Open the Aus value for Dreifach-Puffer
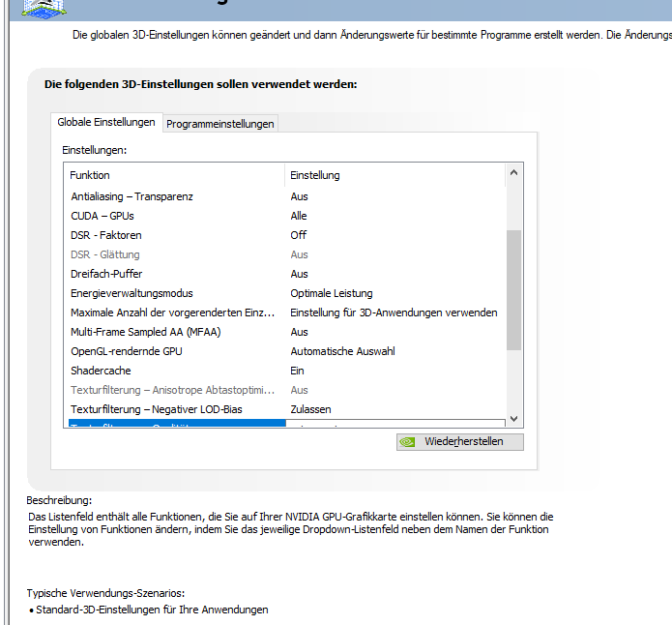 click(299, 274)
